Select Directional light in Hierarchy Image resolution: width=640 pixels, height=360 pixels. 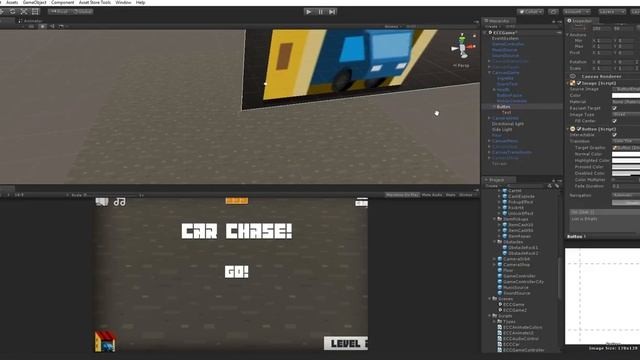[508, 124]
